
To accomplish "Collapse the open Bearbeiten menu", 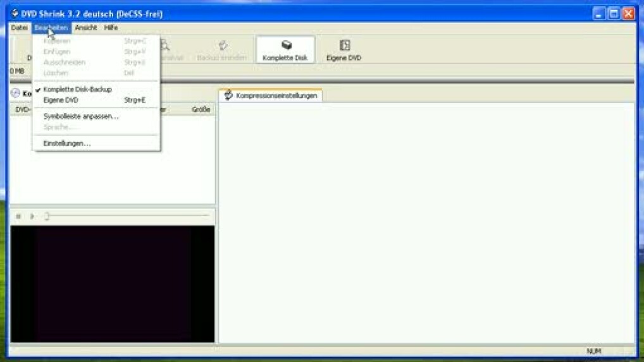I will (51, 28).
